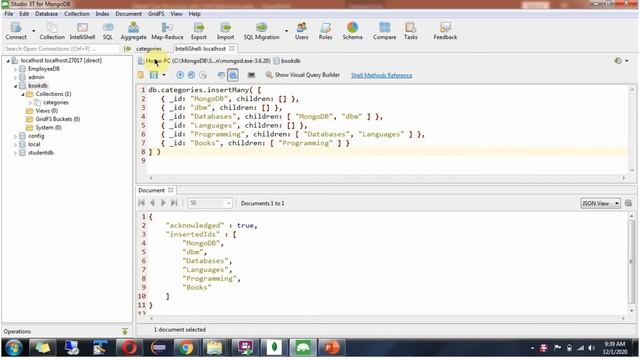Click the Windows Start button
The height and width of the screenshot is (360, 640).
pyautogui.click(x=13, y=348)
